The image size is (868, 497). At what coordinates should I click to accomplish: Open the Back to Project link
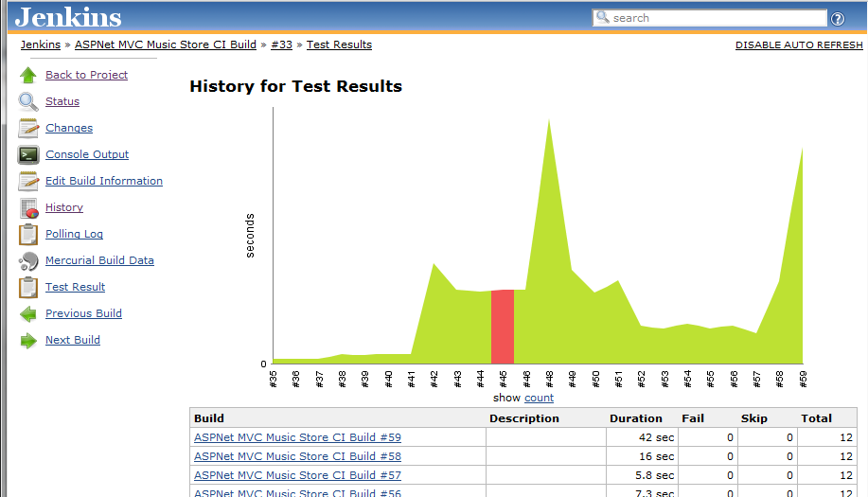point(86,75)
